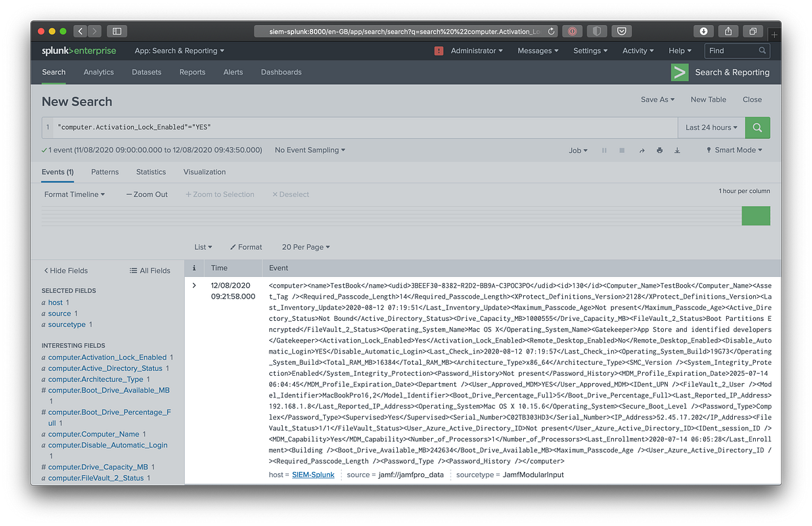Click the Pocket extension icon
The height and width of the screenshot is (526, 812).
(621, 31)
